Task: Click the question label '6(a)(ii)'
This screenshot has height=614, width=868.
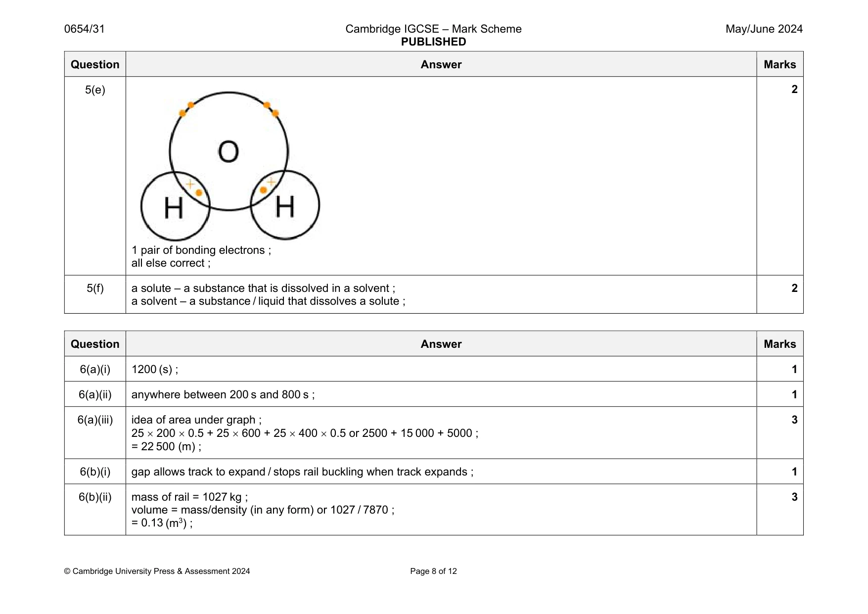Action: (95, 394)
